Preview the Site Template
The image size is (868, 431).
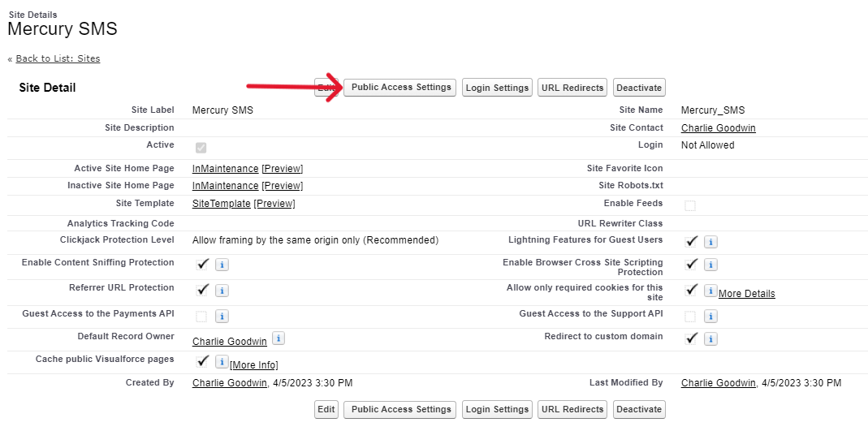274,204
